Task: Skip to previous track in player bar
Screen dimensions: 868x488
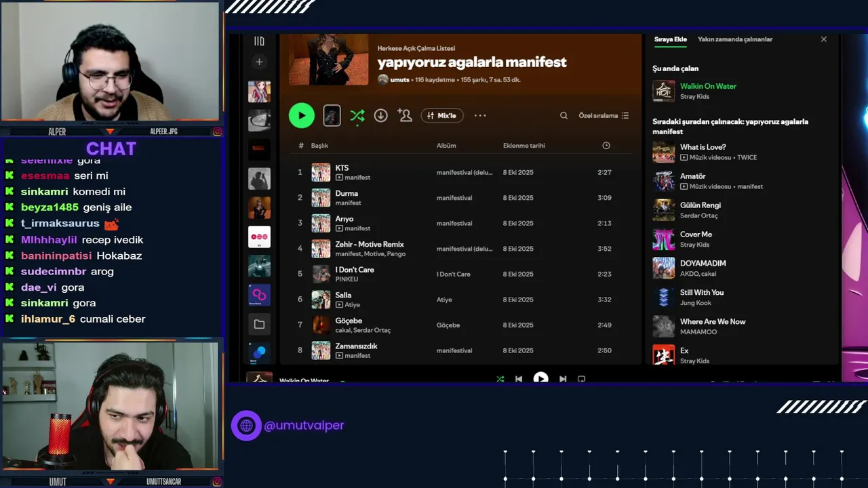Action: 519,379
